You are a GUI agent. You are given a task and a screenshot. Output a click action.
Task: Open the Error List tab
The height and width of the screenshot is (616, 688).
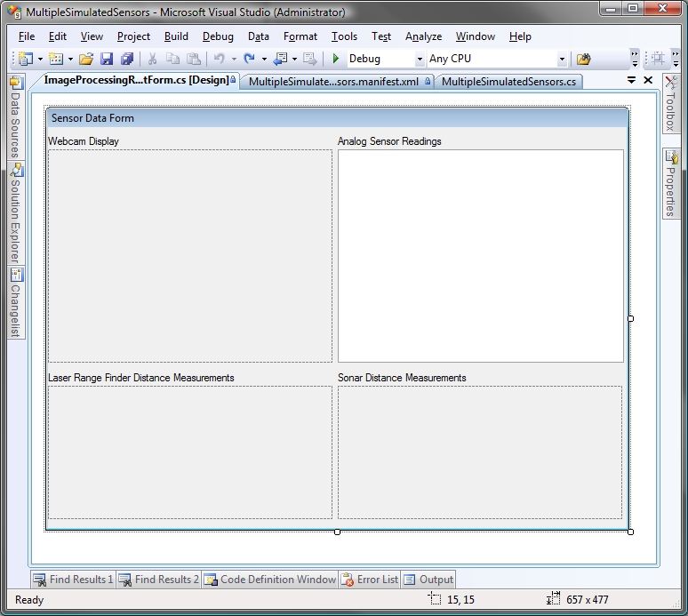click(x=370, y=580)
